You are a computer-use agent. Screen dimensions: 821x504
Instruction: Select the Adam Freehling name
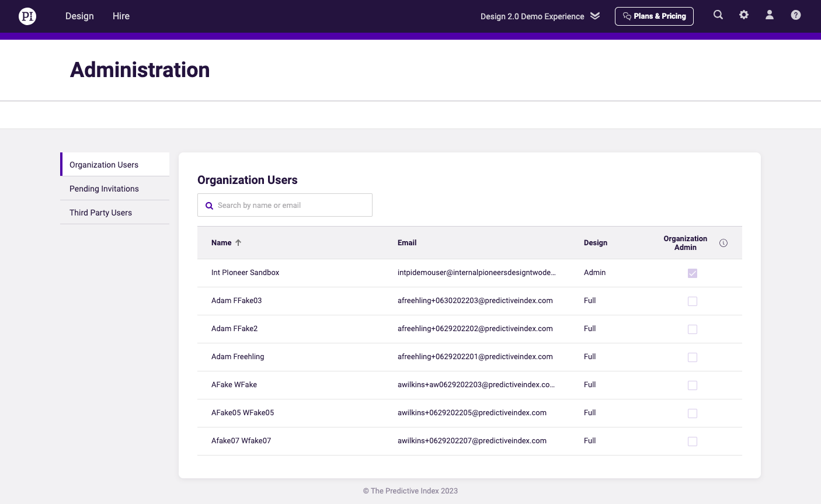(x=238, y=357)
